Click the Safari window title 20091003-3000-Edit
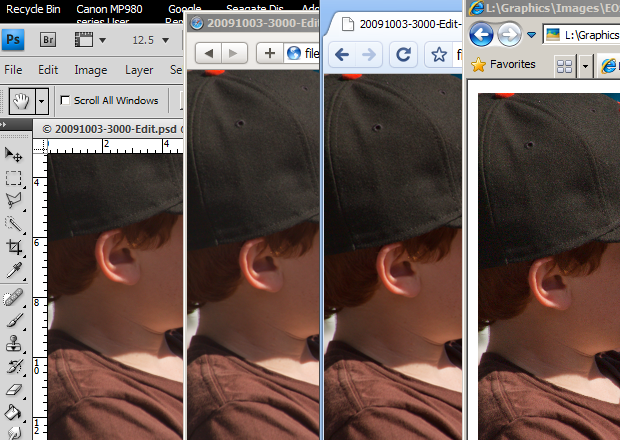620x440 pixels. click(x=263, y=23)
